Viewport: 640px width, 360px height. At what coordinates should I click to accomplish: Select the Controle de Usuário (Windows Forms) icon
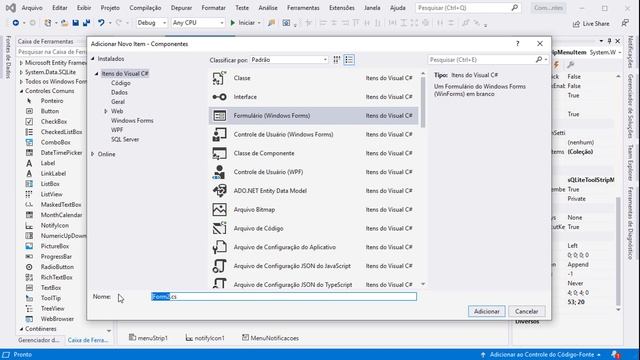pos(219,134)
